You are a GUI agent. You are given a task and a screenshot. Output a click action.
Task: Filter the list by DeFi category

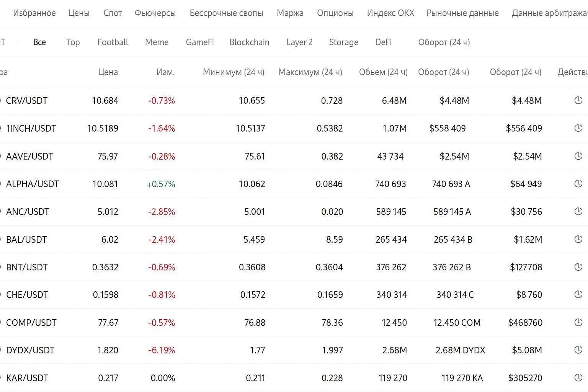tap(383, 42)
